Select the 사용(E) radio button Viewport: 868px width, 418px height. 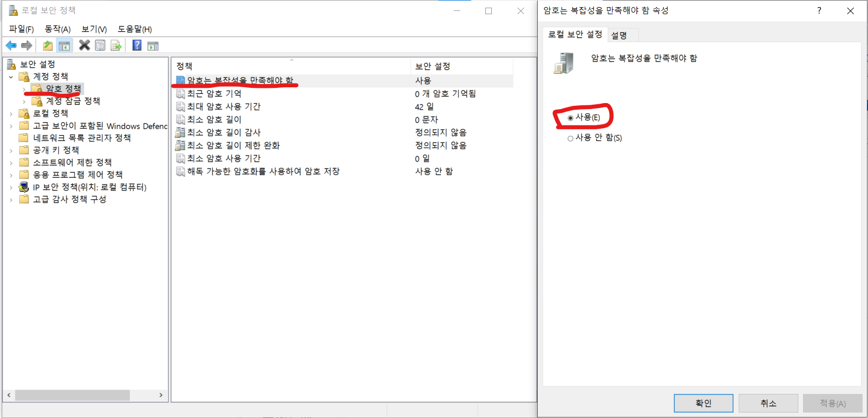570,118
